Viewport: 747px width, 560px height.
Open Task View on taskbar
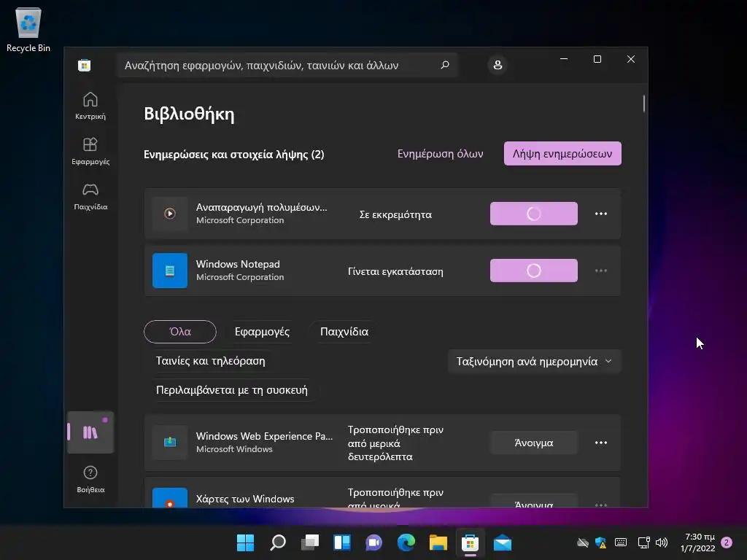pyautogui.click(x=309, y=542)
